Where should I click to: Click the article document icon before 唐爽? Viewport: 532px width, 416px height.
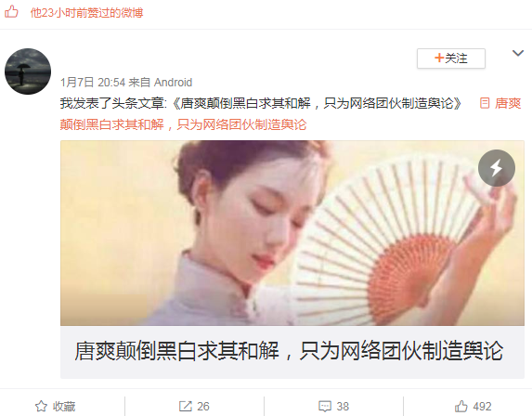tap(485, 103)
